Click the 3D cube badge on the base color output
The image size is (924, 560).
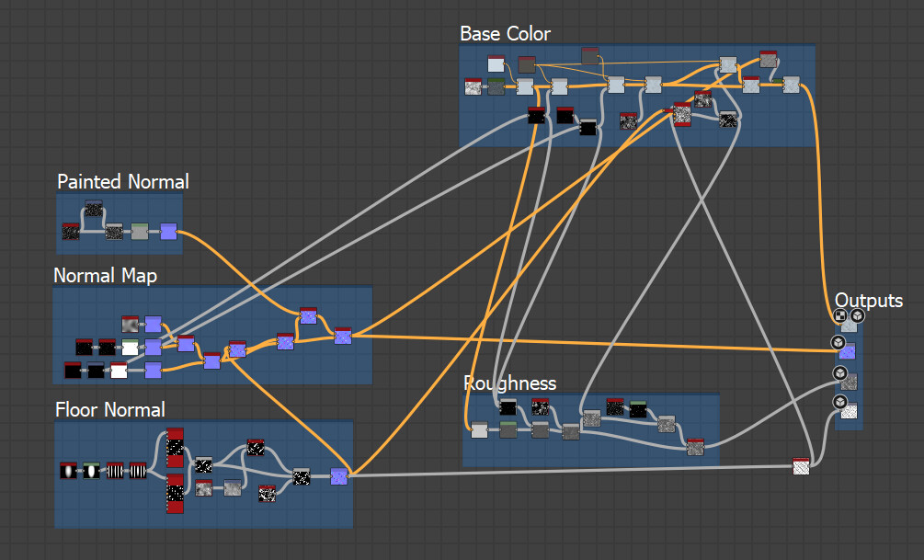(x=858, y=316)
